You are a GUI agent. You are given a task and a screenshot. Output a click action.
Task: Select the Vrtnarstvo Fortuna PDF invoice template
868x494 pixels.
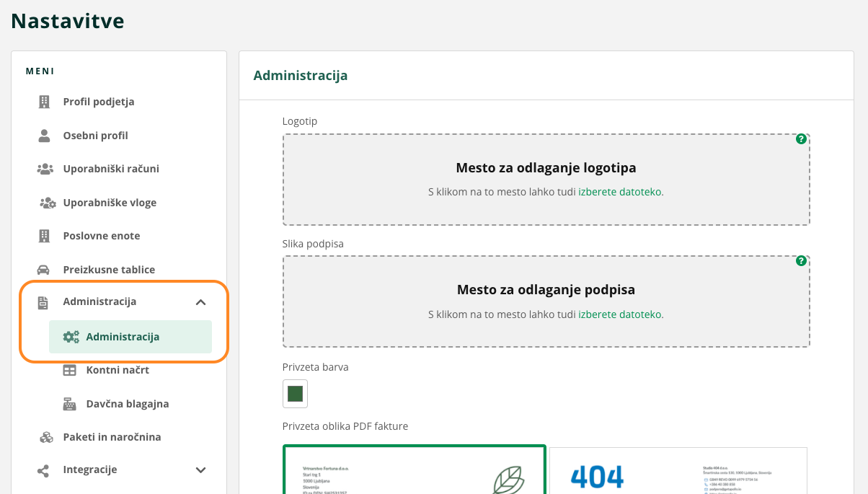pos(415,470)
